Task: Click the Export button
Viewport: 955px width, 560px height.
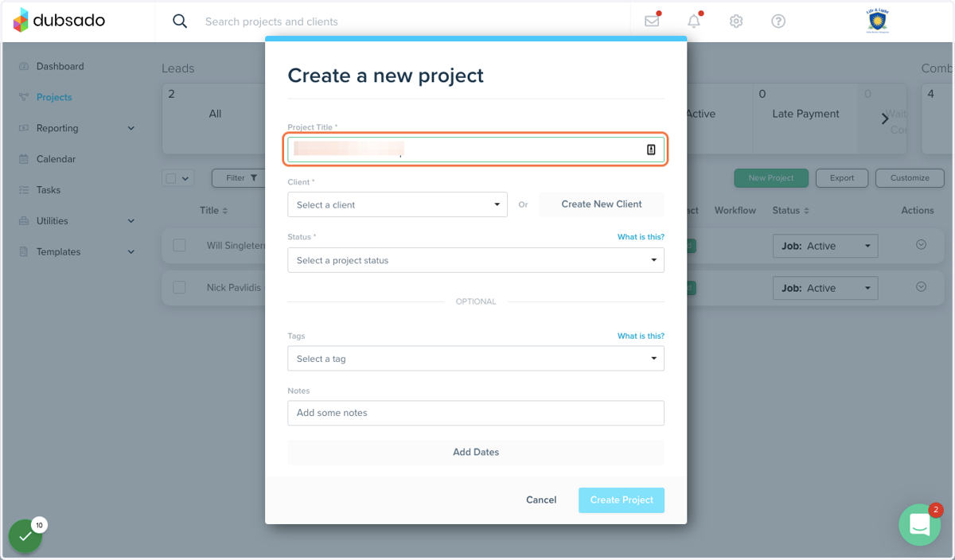Action: [x=842, y=178]
